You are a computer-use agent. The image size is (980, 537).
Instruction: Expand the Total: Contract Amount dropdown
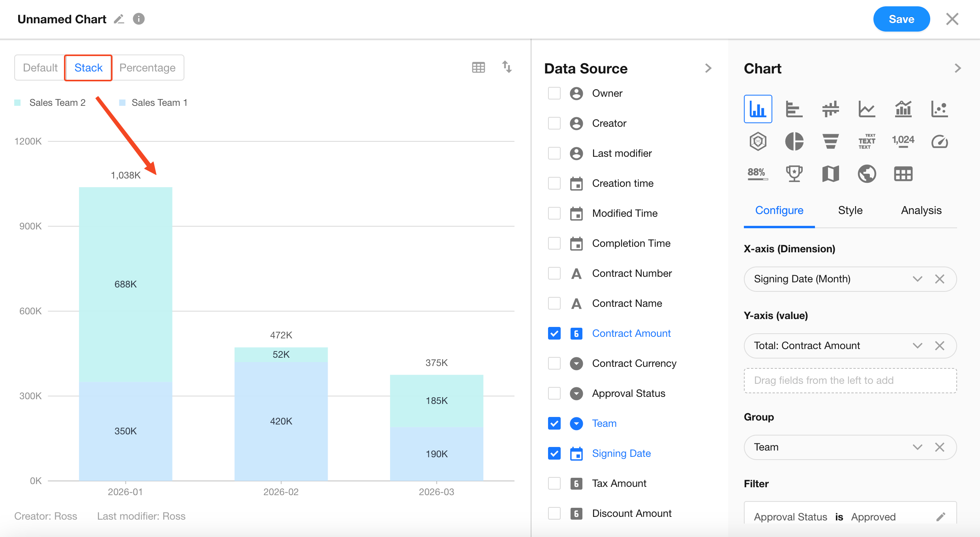point(917,346)
